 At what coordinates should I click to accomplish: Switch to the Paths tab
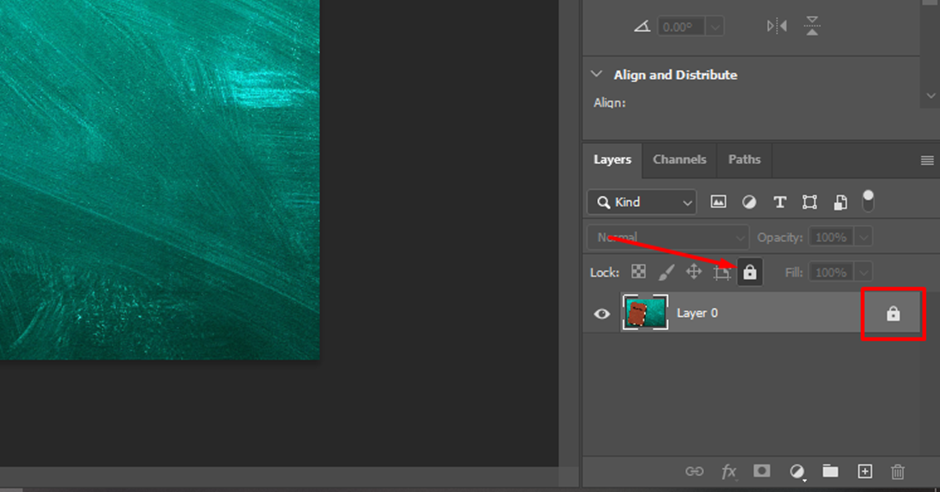click(x=744, y=159)
